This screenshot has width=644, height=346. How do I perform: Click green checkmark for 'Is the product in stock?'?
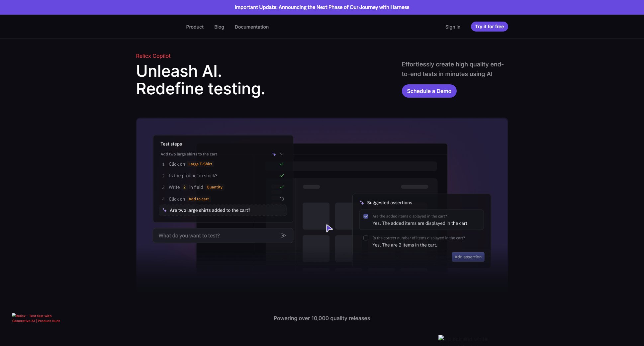pyautogui.click(x=282, y=176)
